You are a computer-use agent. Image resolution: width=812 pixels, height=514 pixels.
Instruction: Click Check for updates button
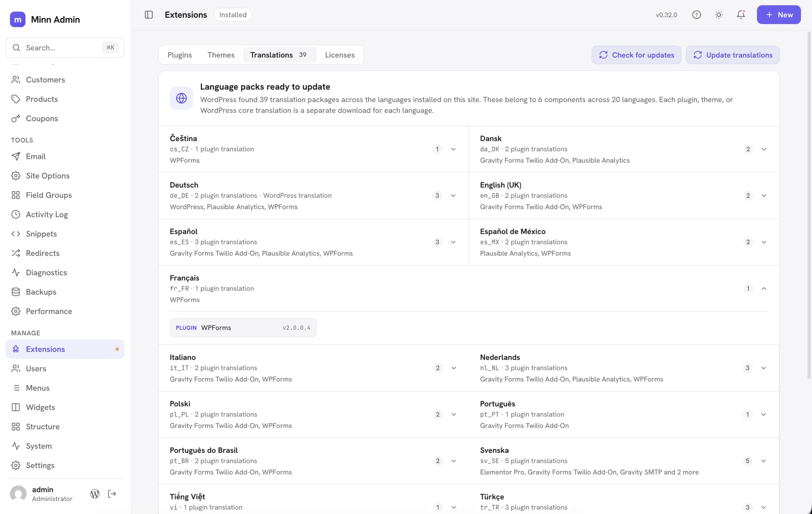click(636, 55)
